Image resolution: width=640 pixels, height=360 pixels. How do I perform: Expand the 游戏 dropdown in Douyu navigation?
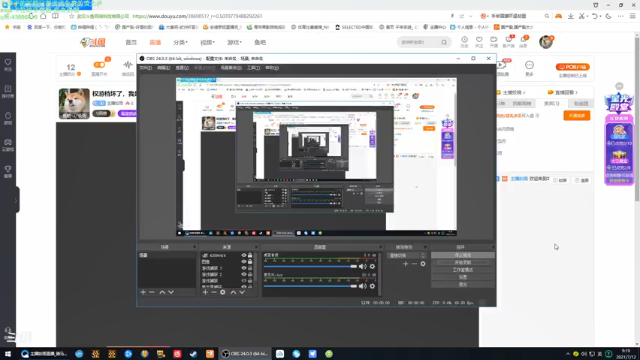coord(234,42)
